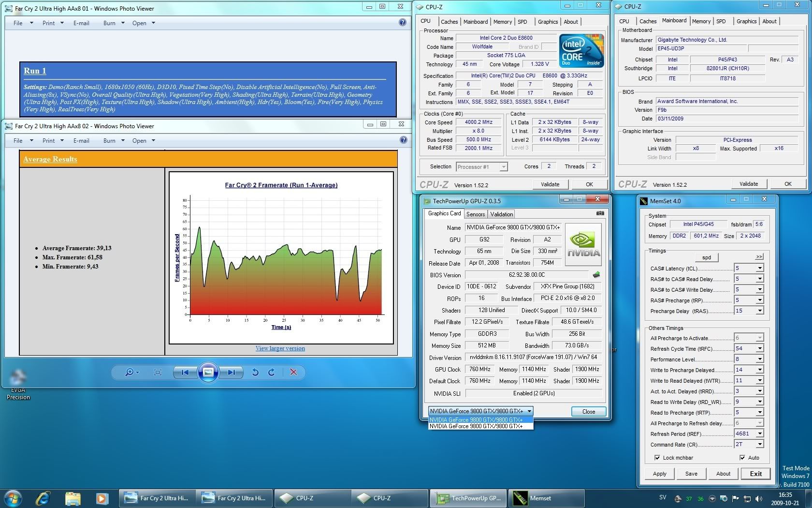Image resolution: width=812 pixels, height=508 pixels.
Task: Click OK in right CPU-Z Mainboard window
Action: click(x=788, y=184)
